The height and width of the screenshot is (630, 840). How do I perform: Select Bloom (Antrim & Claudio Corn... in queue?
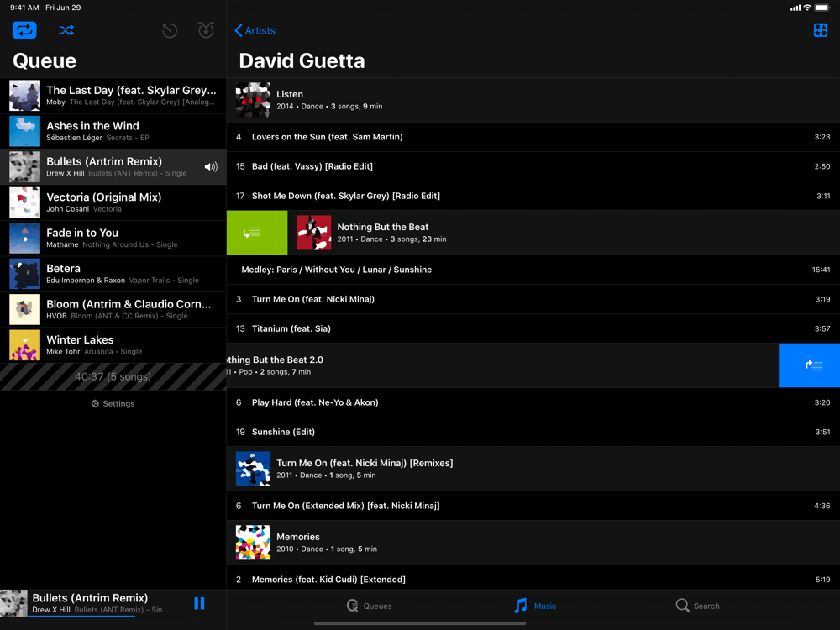(113, 310)
